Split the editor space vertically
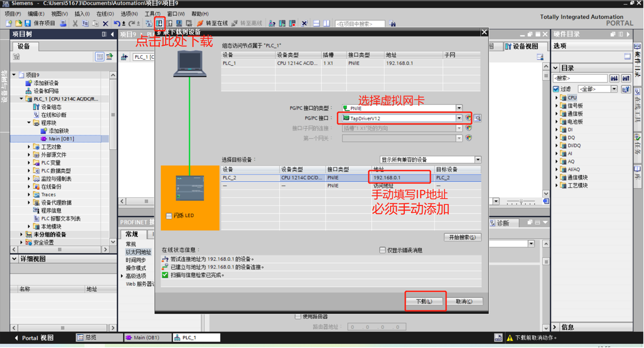 (x=327, y=23)
